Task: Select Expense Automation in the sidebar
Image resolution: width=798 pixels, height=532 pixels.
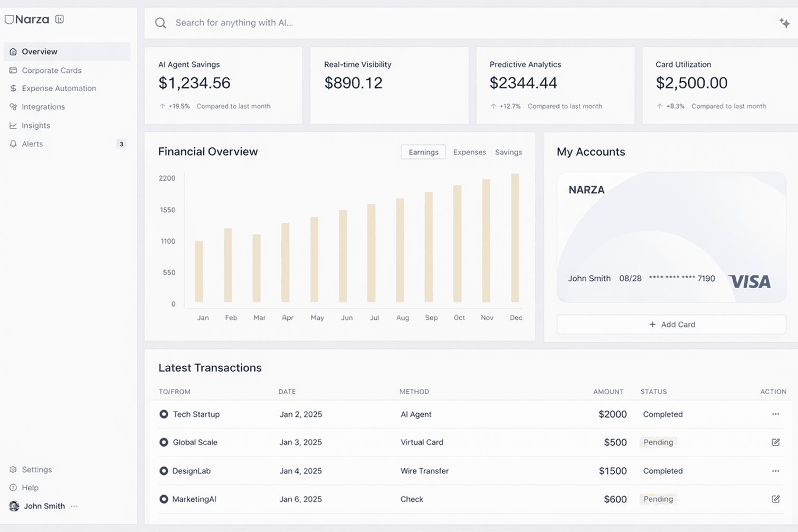Action: (59, 88)
